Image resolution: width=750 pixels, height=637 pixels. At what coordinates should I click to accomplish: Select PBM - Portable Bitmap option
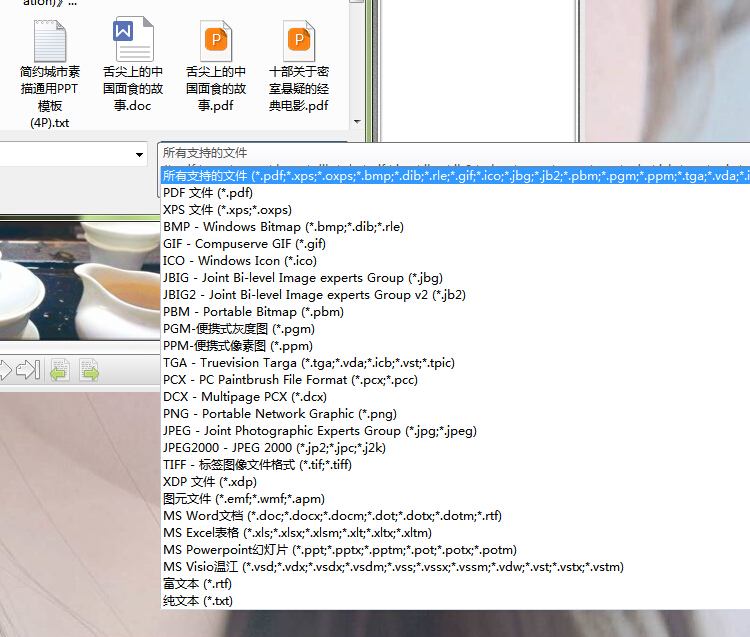click(455, 312)
